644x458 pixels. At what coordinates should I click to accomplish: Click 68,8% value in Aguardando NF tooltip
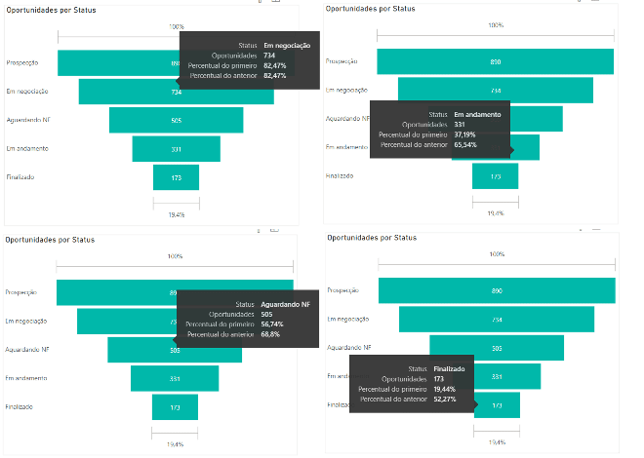270,334
